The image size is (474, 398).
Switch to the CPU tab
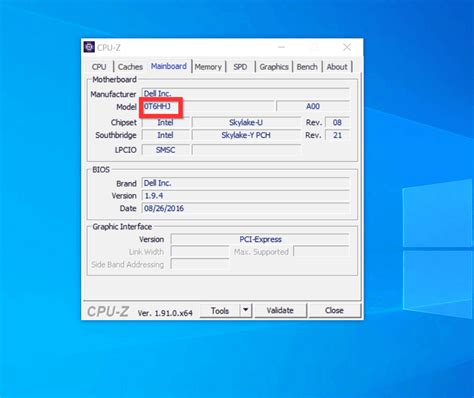coord(99,67)
